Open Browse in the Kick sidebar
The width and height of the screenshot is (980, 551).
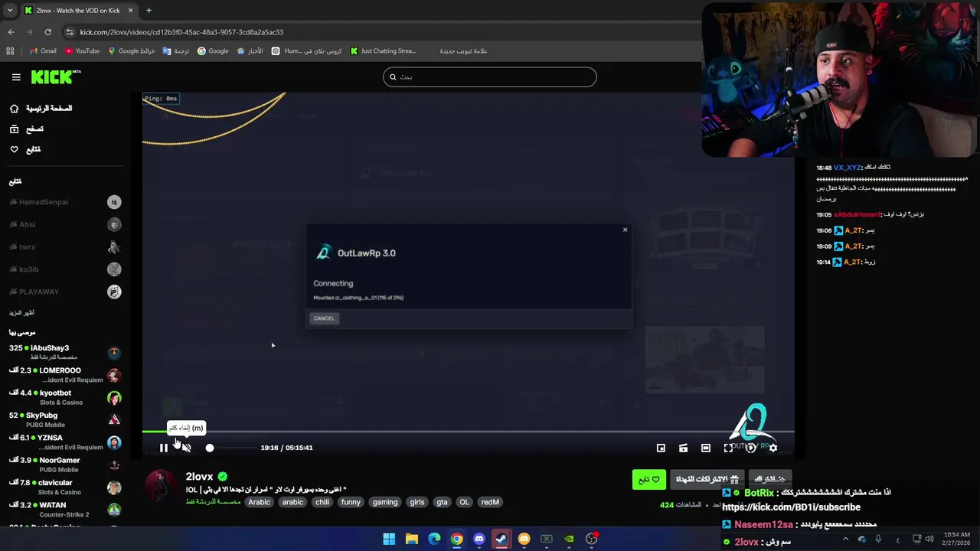pos(27,129)
